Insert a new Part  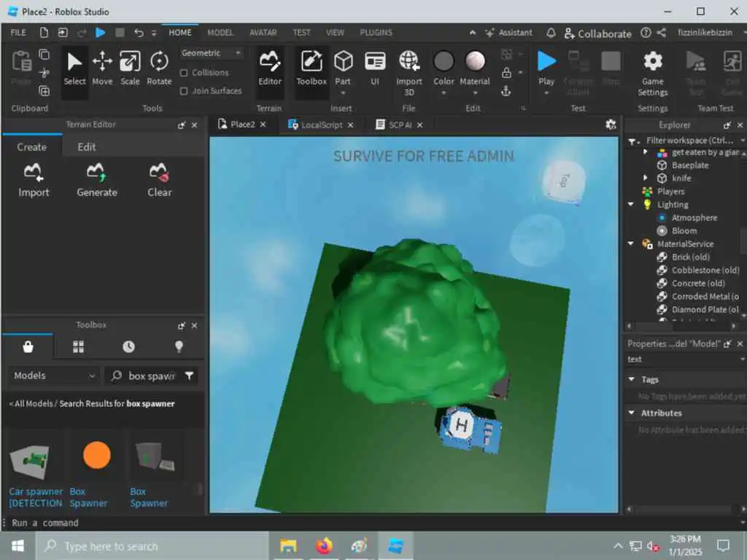(x=343, y=69)
